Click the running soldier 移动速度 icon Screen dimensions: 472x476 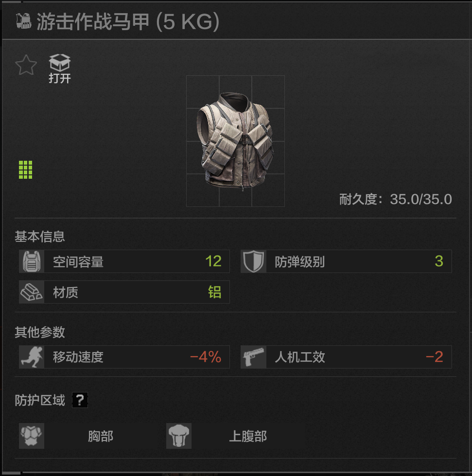(32, 357)
